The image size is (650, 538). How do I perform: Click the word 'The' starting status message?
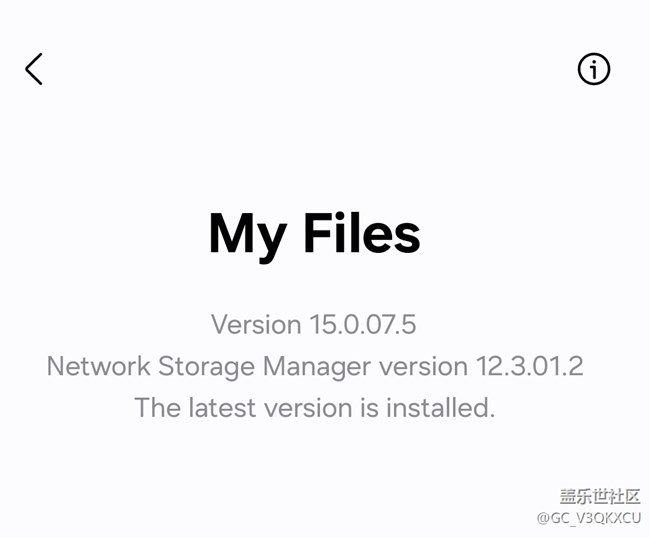point(158,407)
